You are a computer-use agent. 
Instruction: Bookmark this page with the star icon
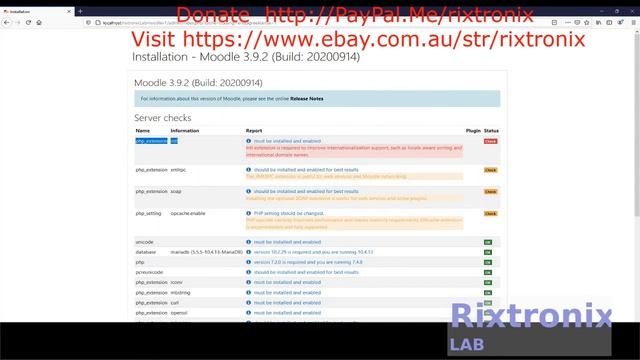[x=587, y=22]
